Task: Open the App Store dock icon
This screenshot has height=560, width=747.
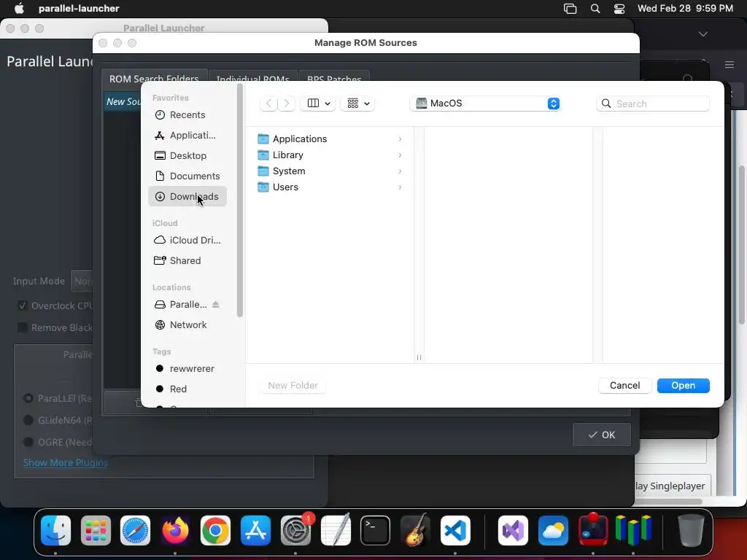Action: [255, 531]
